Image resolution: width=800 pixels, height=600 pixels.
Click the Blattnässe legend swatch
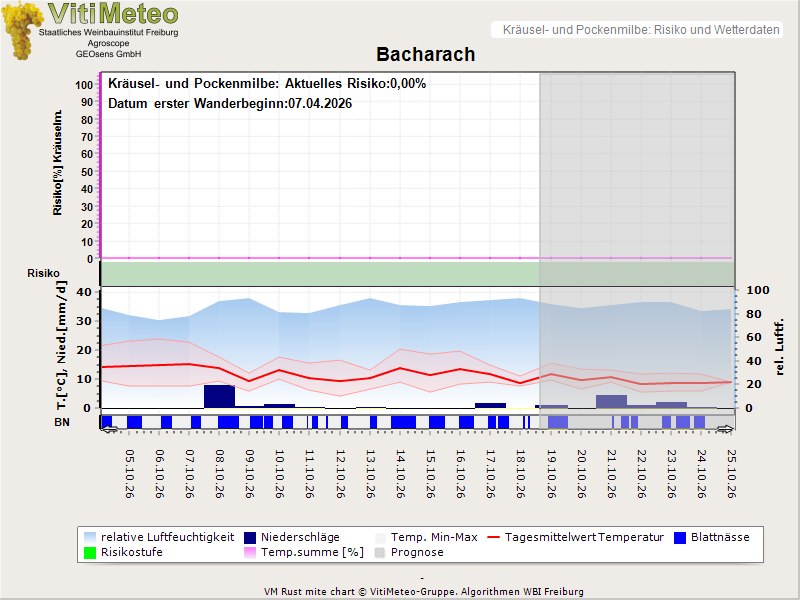[x=680, y=538]
